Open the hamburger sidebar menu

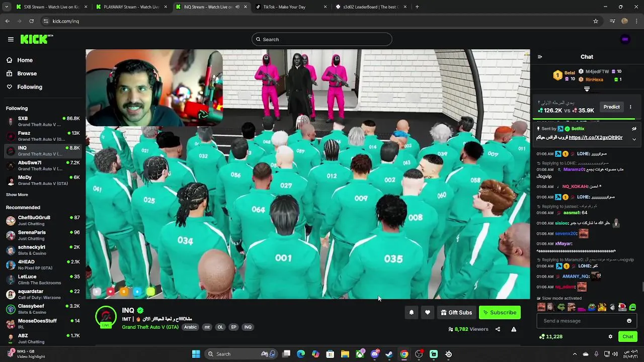(x=11, y=39)
